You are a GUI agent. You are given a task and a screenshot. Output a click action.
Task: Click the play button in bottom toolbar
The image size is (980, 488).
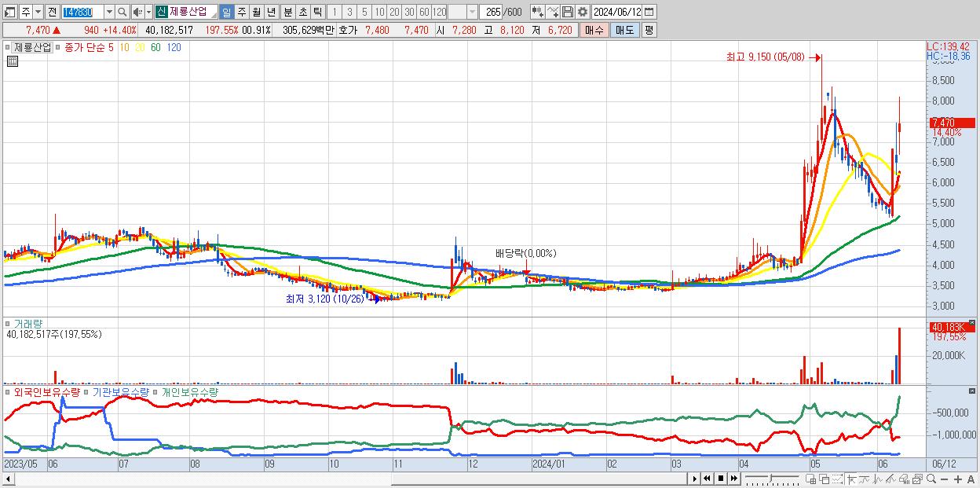(x=694, y=479)
